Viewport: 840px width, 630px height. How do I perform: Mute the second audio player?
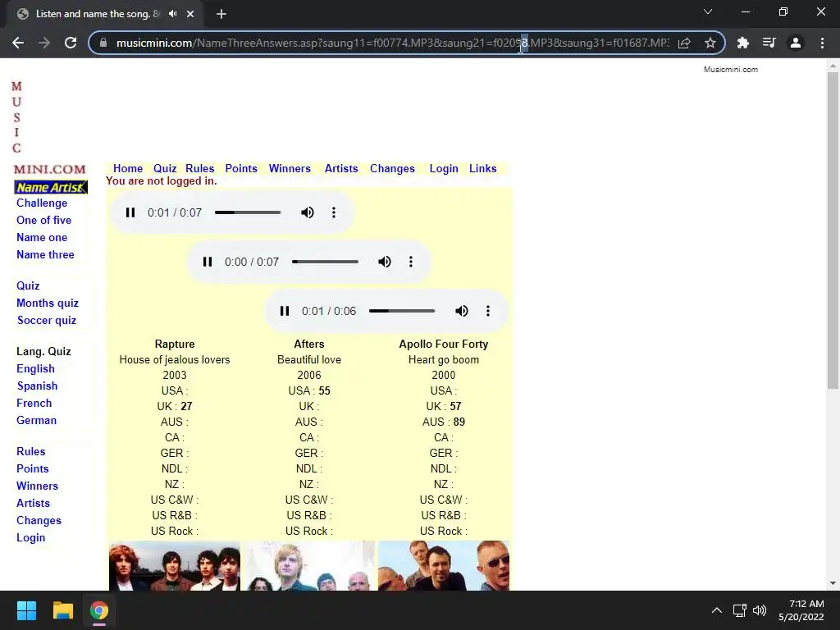coord(385,262)
